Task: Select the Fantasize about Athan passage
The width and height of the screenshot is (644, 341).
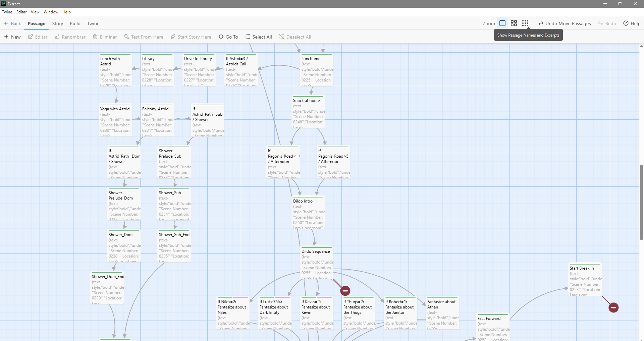Action: (442, 313)
